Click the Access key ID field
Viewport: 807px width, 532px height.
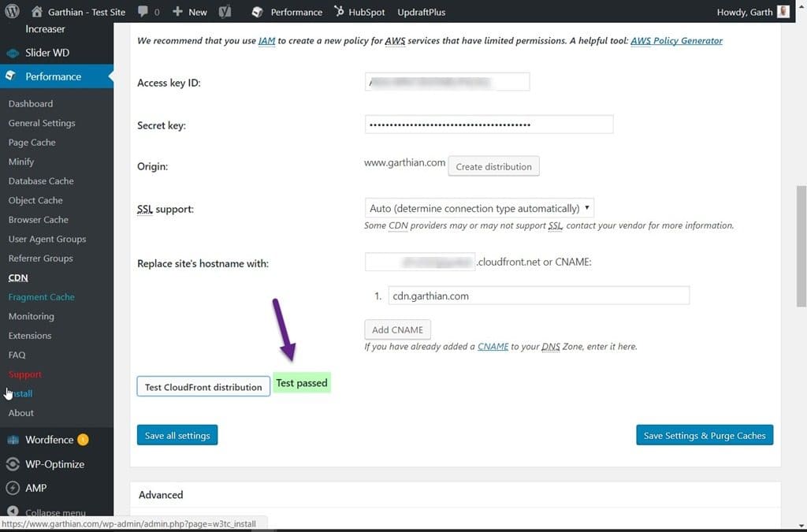coord(448,82)
